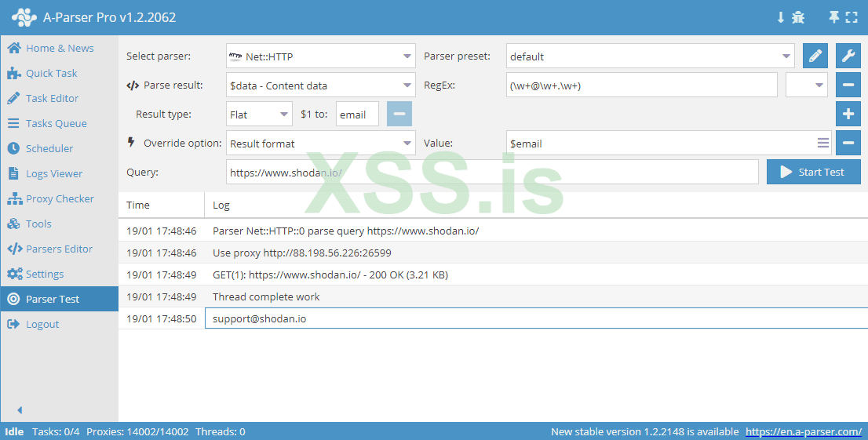Go to Tasks Queue
Screen dimensions: 868x440
click(59, 123)
